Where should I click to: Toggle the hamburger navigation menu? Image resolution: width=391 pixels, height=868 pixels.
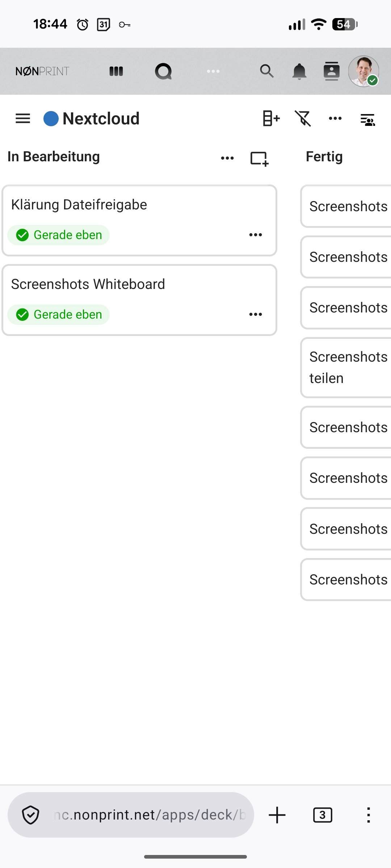point(23,118)
